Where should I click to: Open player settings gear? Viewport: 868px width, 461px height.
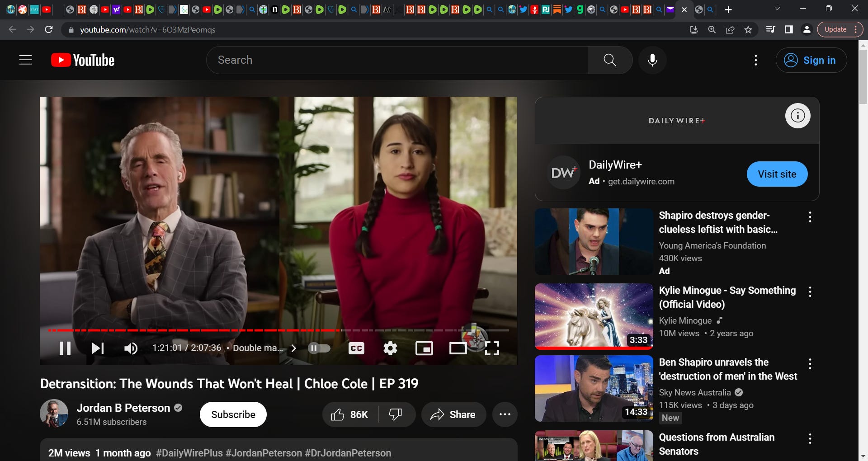(x=390, y=348)
